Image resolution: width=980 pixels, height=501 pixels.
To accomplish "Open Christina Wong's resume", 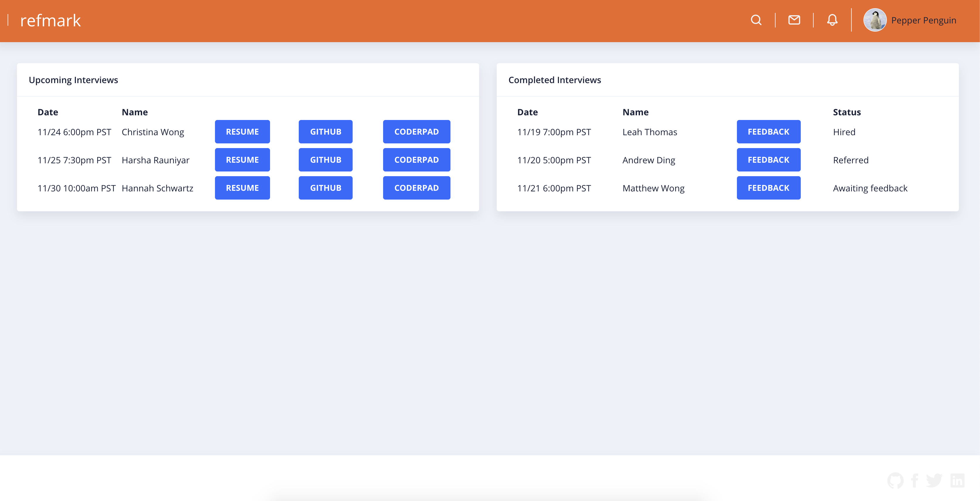I will (x=242, y=131).
